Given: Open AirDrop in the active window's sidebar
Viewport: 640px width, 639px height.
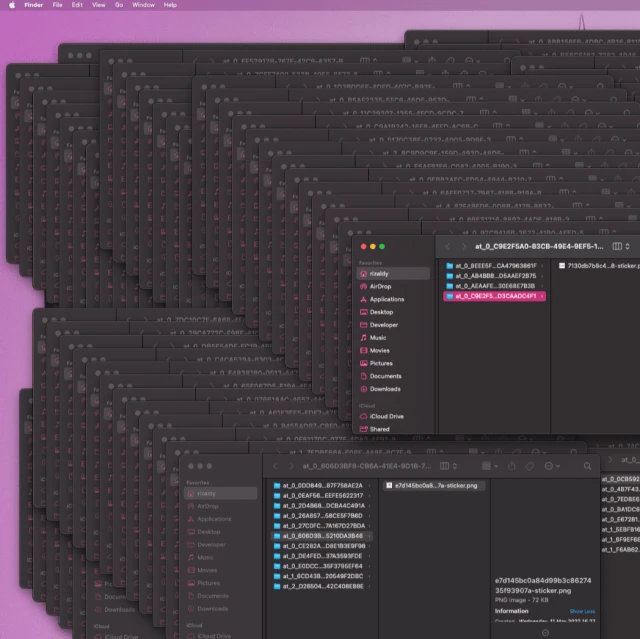Looking at the screenshot, I should pyautogui.click(x=380, y=286).
